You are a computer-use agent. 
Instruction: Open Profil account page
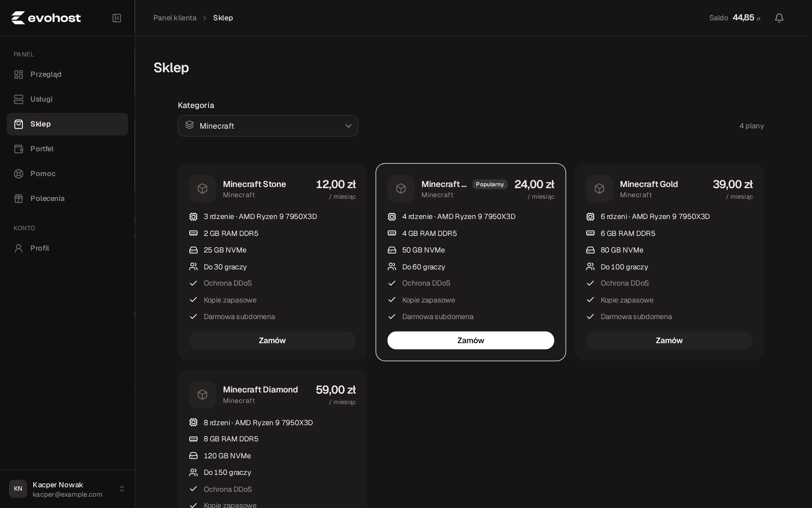(x=67, y=248)
